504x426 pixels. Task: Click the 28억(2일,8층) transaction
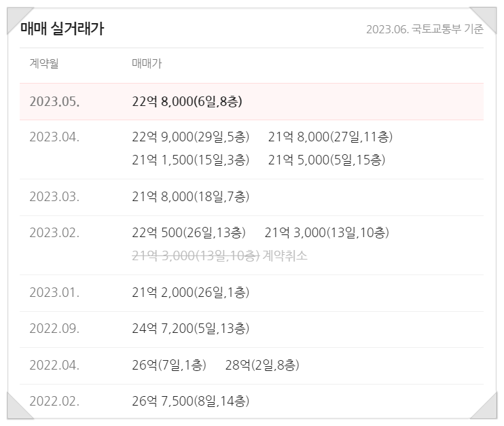pos(262,366)
